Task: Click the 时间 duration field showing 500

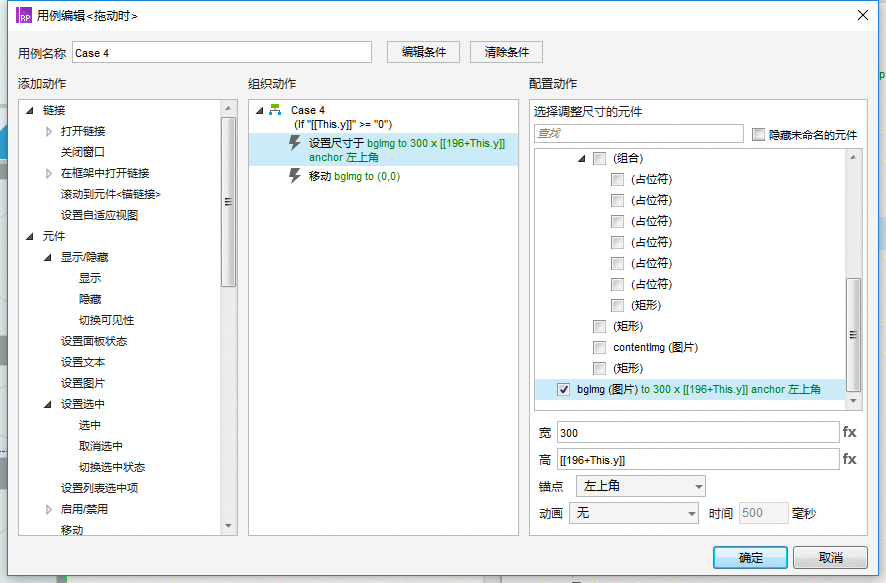Action: click(763, 513)
